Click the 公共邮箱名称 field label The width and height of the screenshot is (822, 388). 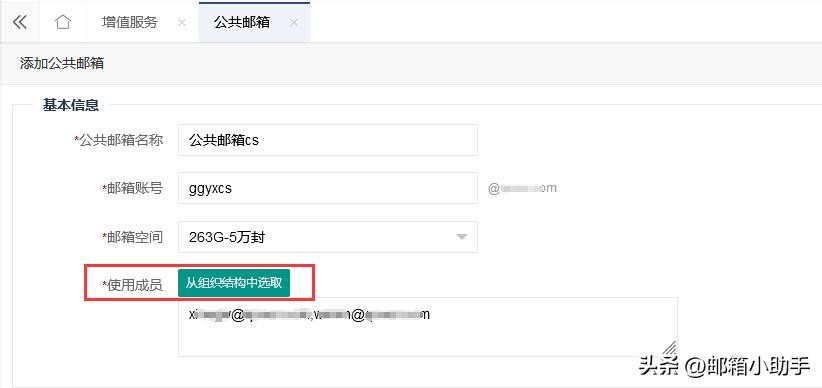point(118,140)
